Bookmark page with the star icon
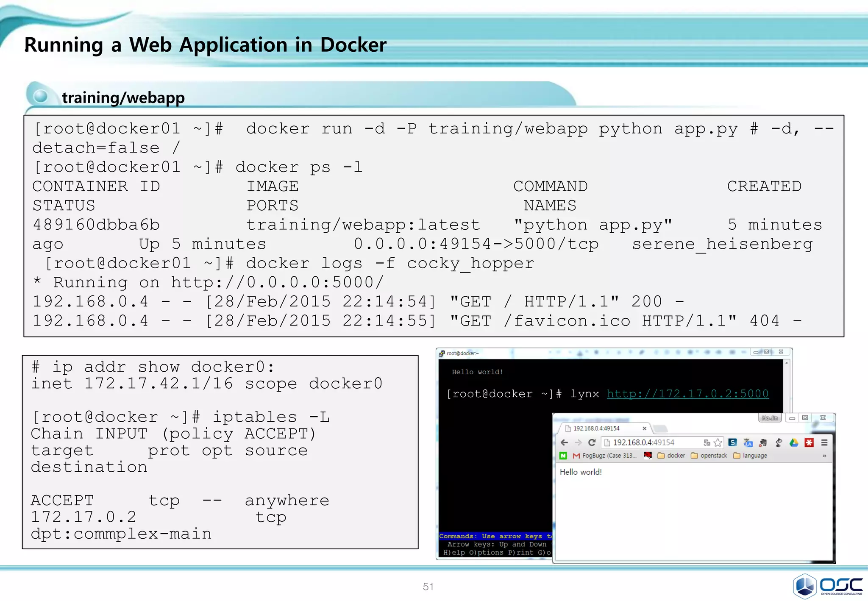The image size is (868, 601). (718, 442)
